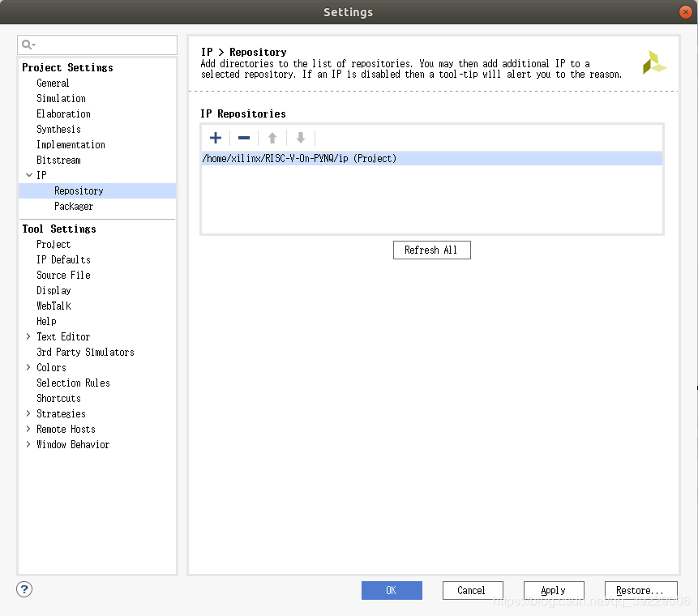Open help with question mark icon
698x616 pixels.
coord(24,589)
